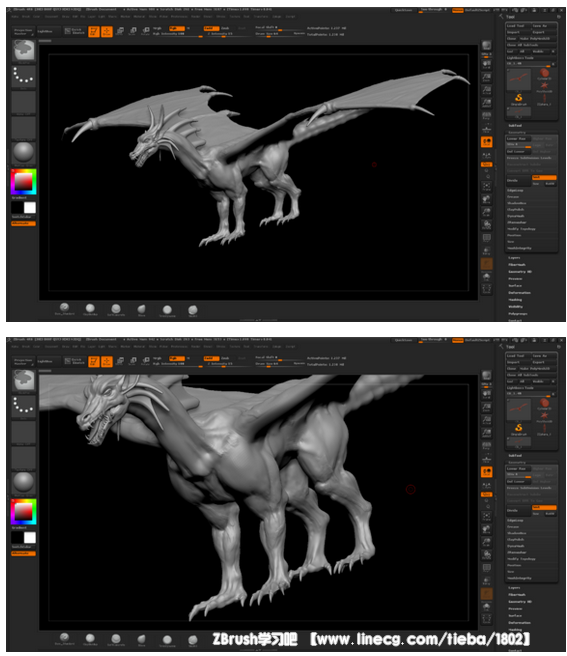The height and width of the screenshot is (656, 567).
Task: Toggle the orange Zadd button in top toolbar
Action: (x=211, y=28)
